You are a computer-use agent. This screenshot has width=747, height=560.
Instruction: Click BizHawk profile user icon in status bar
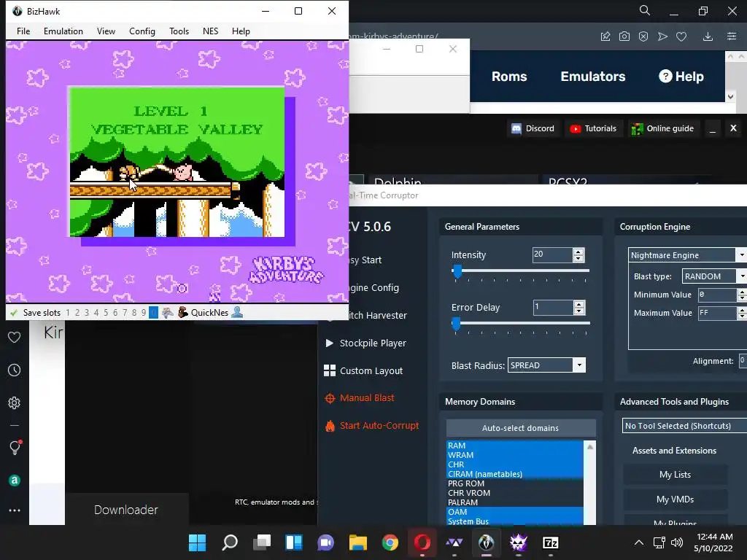point(237,312)
